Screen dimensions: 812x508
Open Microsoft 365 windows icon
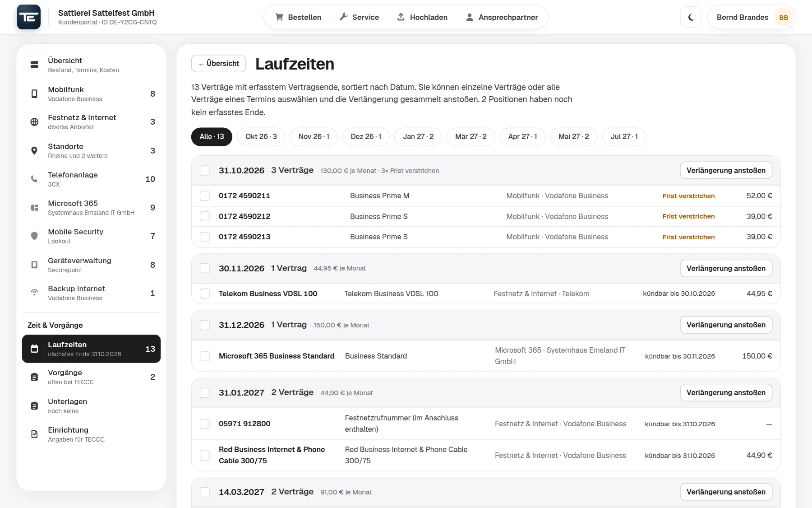tap(34, 208)
